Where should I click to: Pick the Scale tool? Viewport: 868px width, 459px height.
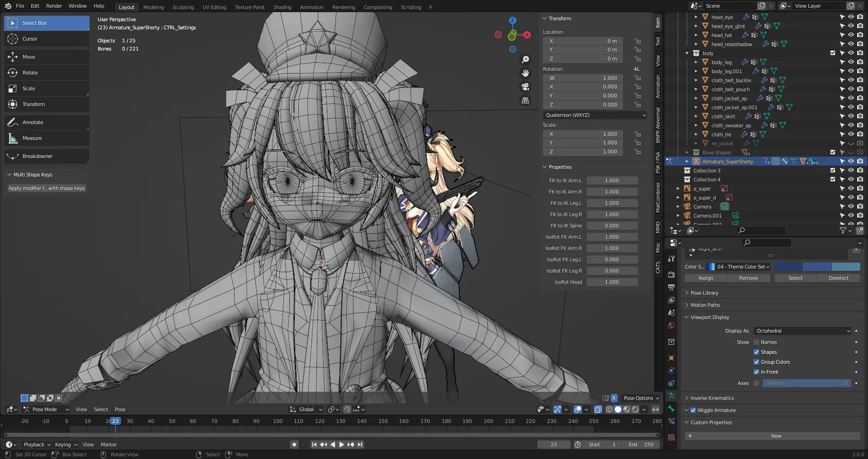click(47, 88)
